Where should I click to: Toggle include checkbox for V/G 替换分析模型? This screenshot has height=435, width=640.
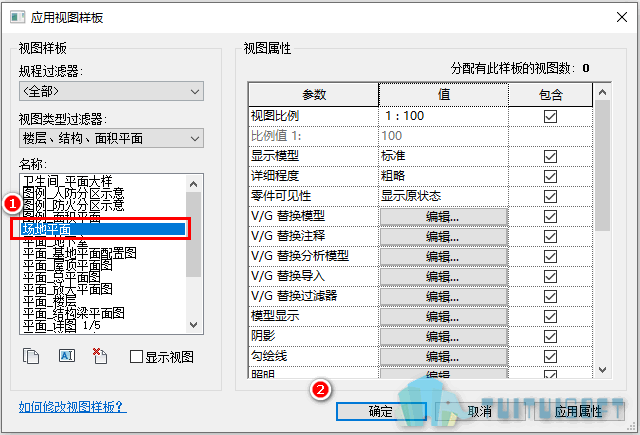click(x=550, y=256)
